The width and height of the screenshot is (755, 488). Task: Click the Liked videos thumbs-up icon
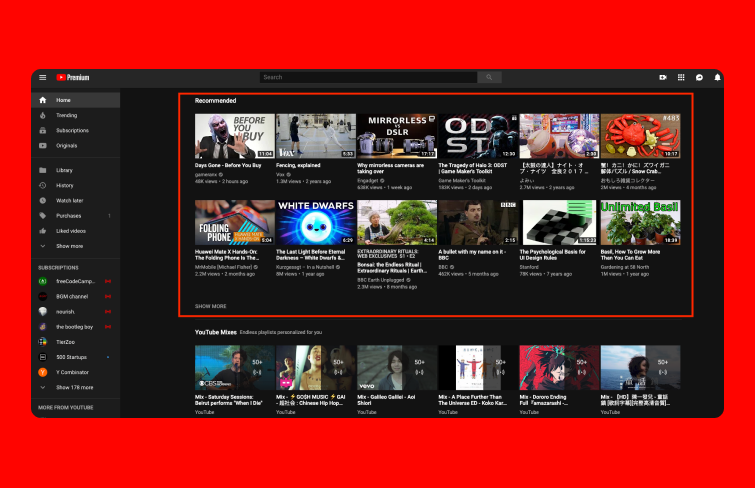click(43, 231)
